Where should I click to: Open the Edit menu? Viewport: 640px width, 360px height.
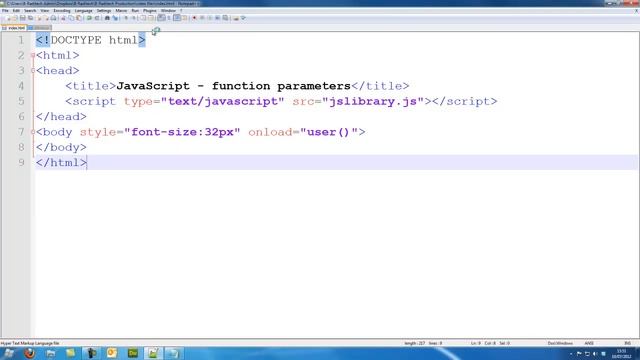[16, 11]
